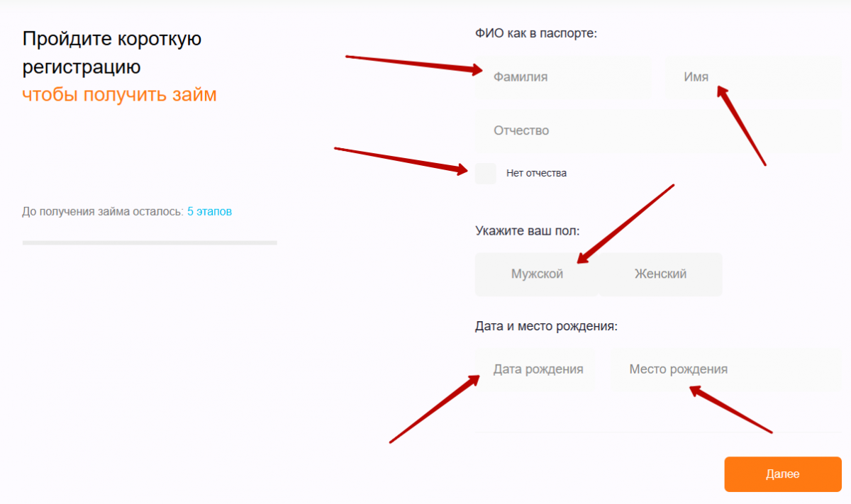This screenshot has width=851, height=504.
Task: Choose Женский gender option
Action: tap(660, 274)
